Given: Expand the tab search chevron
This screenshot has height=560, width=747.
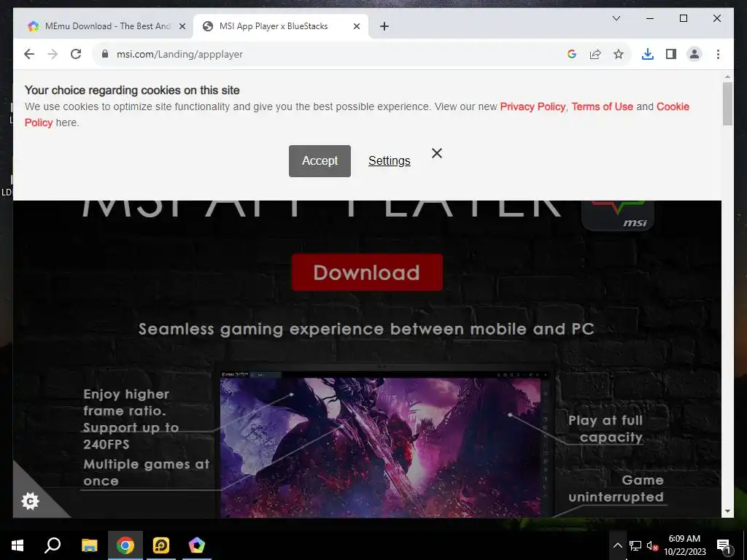Looking at the screenshot, I should [616, 18].
